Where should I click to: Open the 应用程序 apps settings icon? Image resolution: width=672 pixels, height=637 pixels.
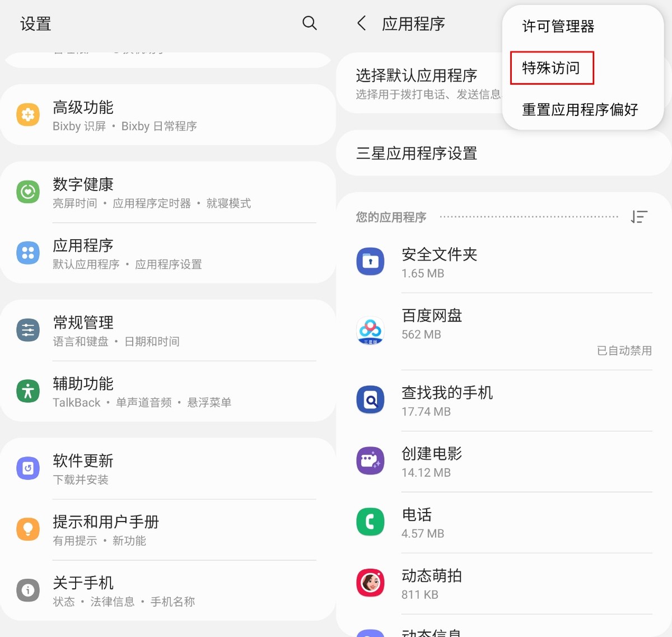pyautogui.click(x=28, y=253)
